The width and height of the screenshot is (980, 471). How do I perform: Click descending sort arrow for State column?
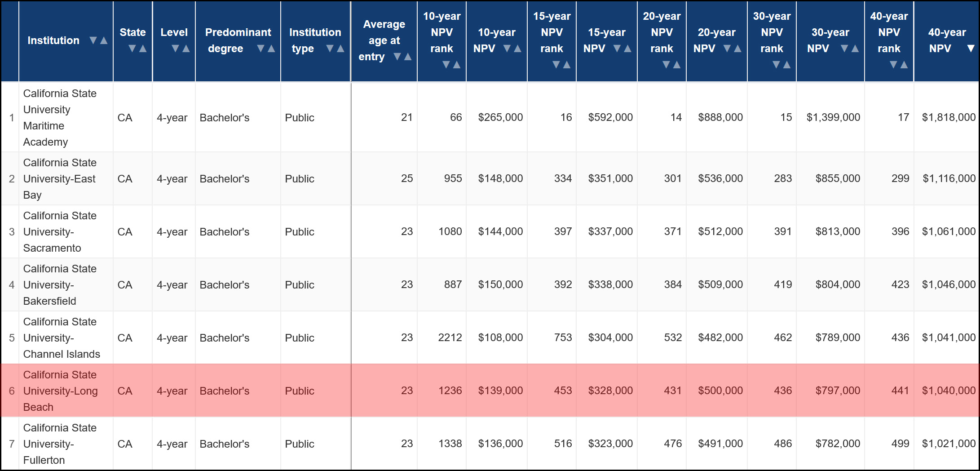point(132,49)
